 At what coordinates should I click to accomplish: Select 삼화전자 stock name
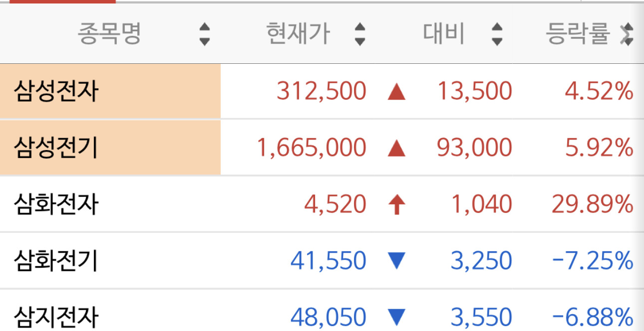tap(56, 204)
